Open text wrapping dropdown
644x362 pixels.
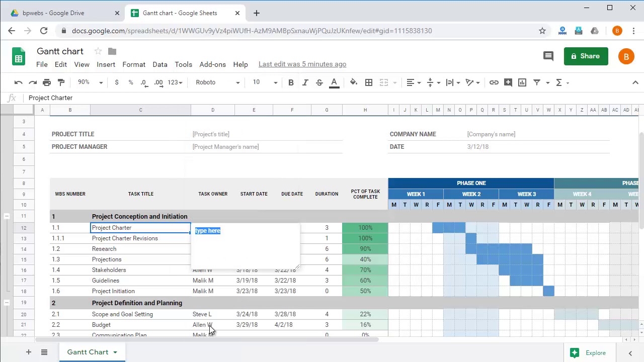click(453, 82)
